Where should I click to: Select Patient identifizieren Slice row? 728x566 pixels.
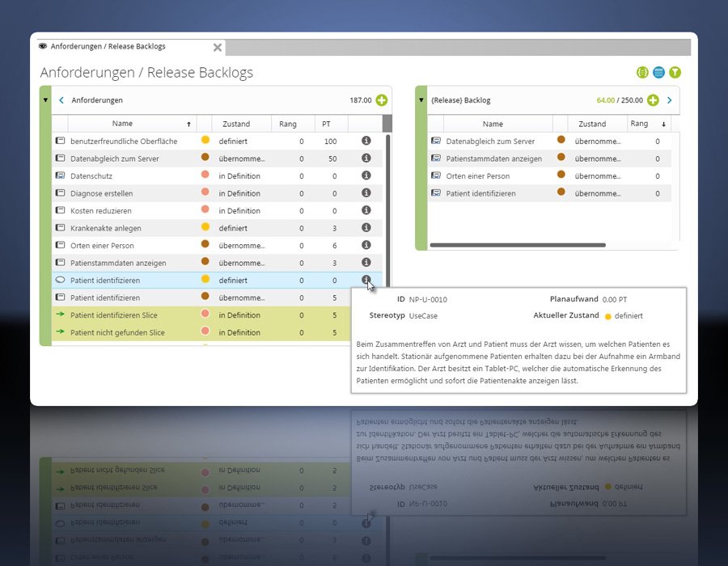[201, 315]
